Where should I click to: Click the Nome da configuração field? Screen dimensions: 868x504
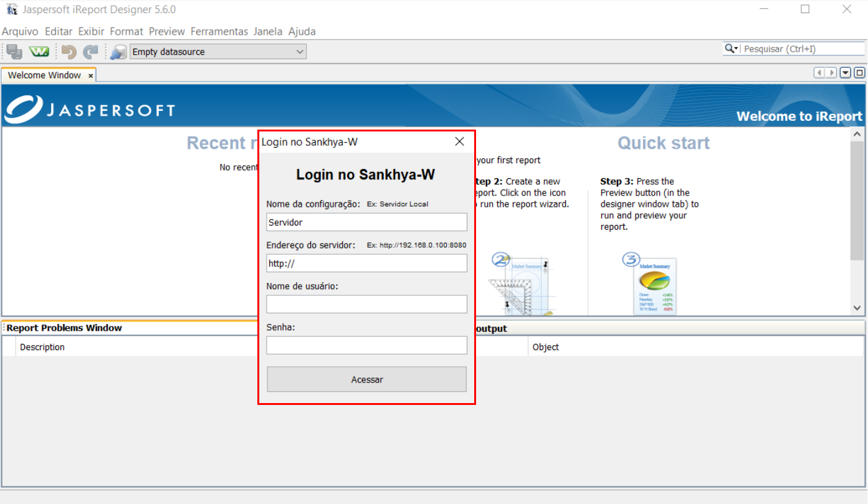click(x=366, y=222)
